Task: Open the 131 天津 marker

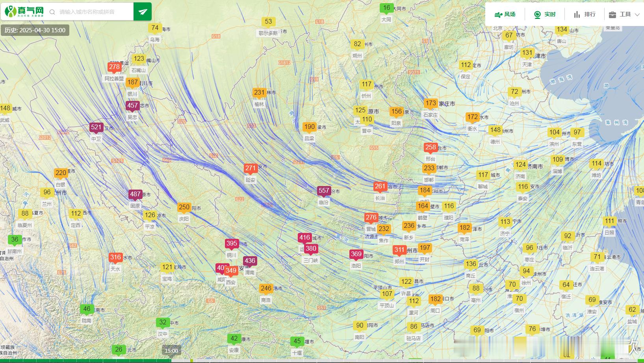Action: tap(527, 53)
